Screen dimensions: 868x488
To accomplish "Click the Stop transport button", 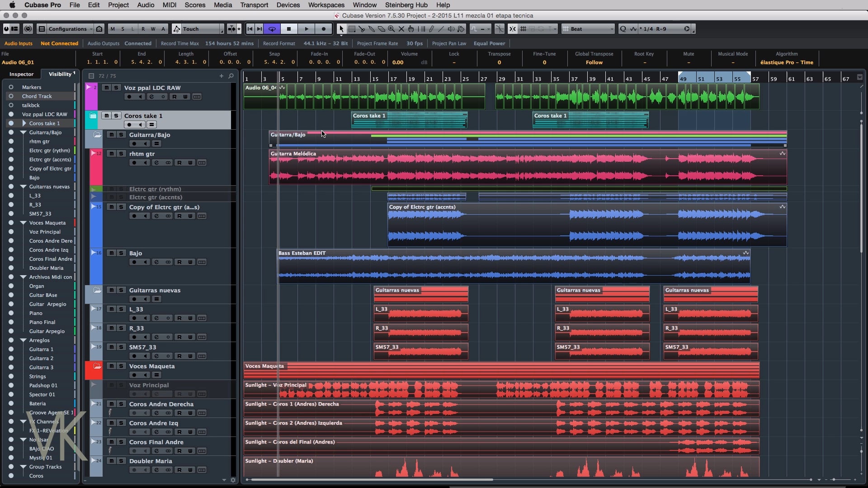I will pyautogui.click(x=289, y=29).
